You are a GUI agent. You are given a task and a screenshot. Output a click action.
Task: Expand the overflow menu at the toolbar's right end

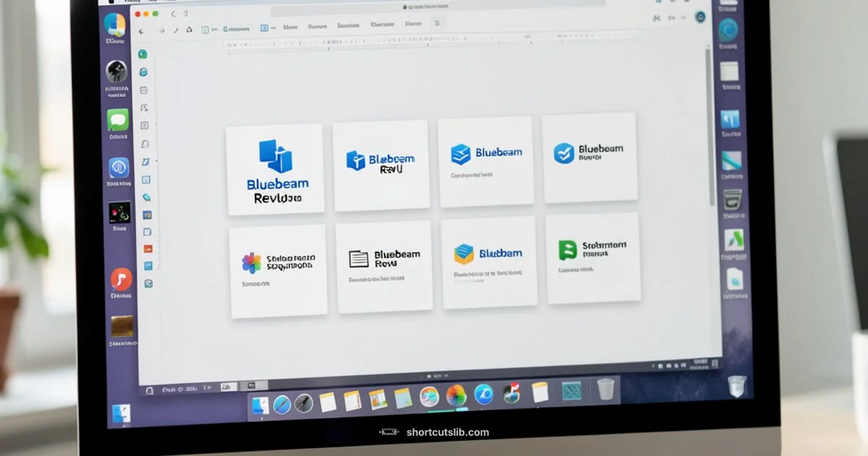pos(437,23)
